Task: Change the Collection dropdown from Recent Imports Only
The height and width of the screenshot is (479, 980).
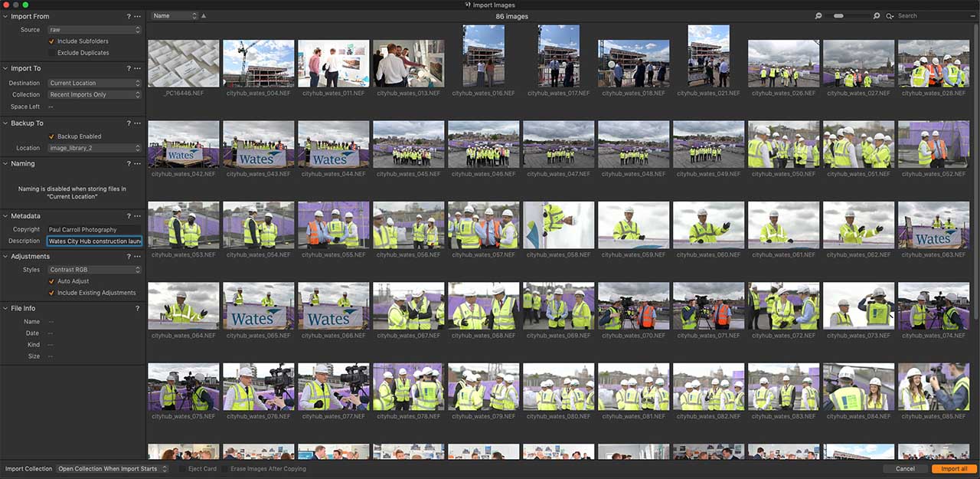Action: [x=94, y=95]
